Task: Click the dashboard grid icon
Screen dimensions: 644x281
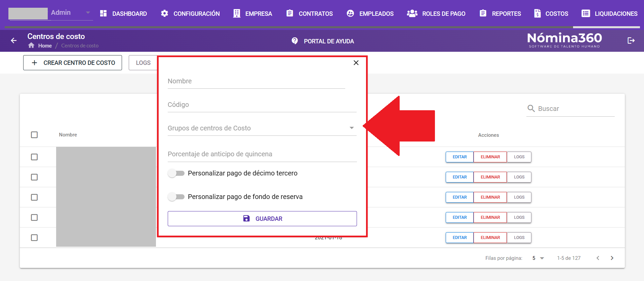Action: pos(104,13)
